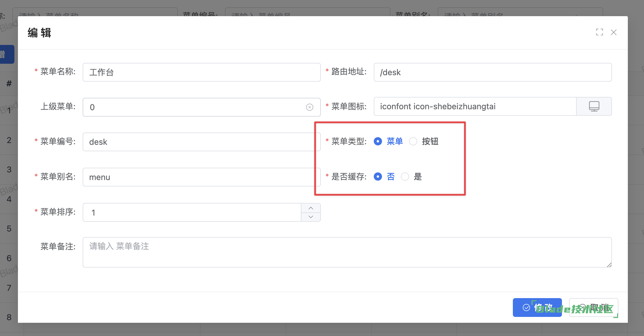This screenshot has height=336, width=644.
Task: Toggle fullscreen for the edit dialog
Action: click(x=599, y=32)
